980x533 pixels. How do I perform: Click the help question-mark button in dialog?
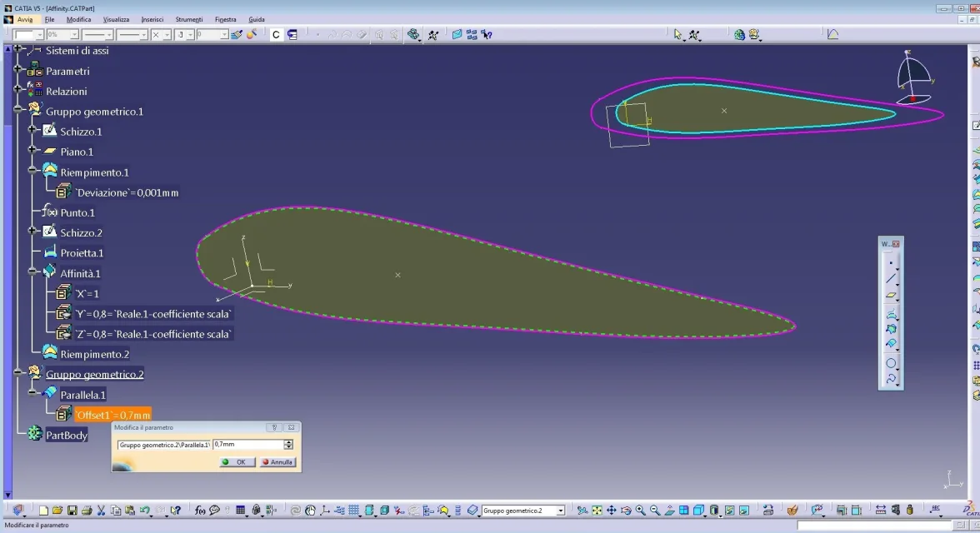274,427
